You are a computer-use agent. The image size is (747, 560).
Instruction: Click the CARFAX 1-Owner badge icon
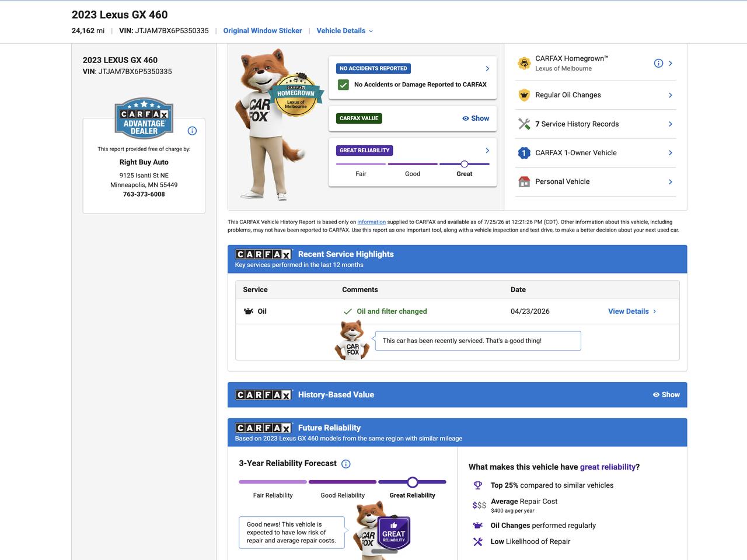click(524, 153)
